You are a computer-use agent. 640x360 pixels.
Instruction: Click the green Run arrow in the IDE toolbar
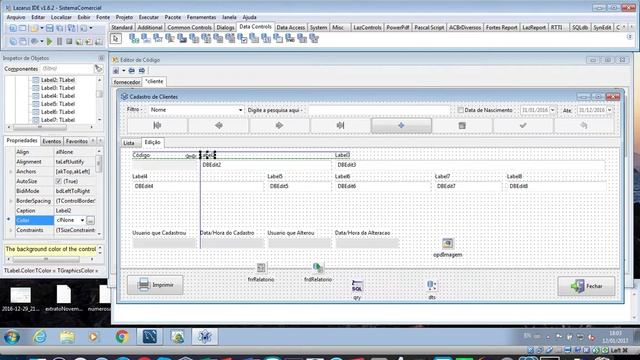[49, 41]
